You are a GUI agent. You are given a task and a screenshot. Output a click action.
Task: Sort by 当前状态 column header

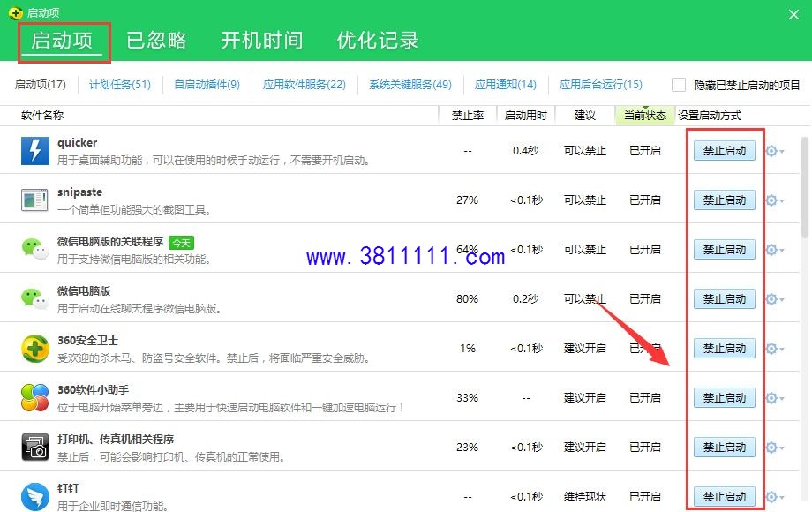pyautogui.click(x=644, y=116)
